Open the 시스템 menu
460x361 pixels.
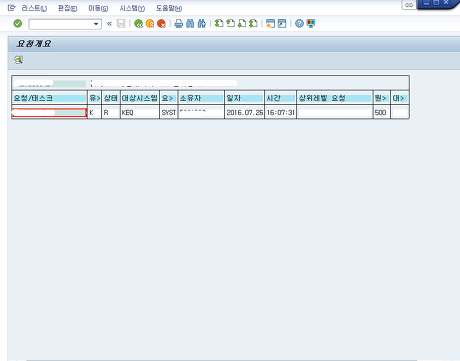point(132,8)
